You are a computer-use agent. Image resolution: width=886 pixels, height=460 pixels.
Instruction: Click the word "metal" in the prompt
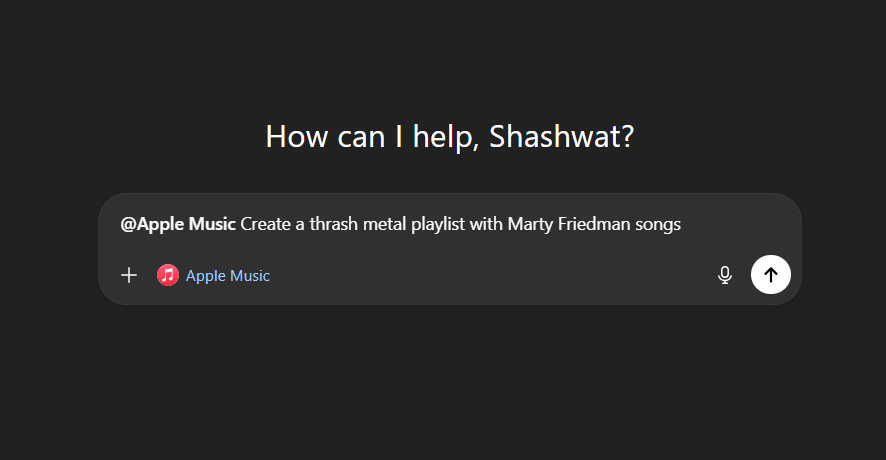386,224
